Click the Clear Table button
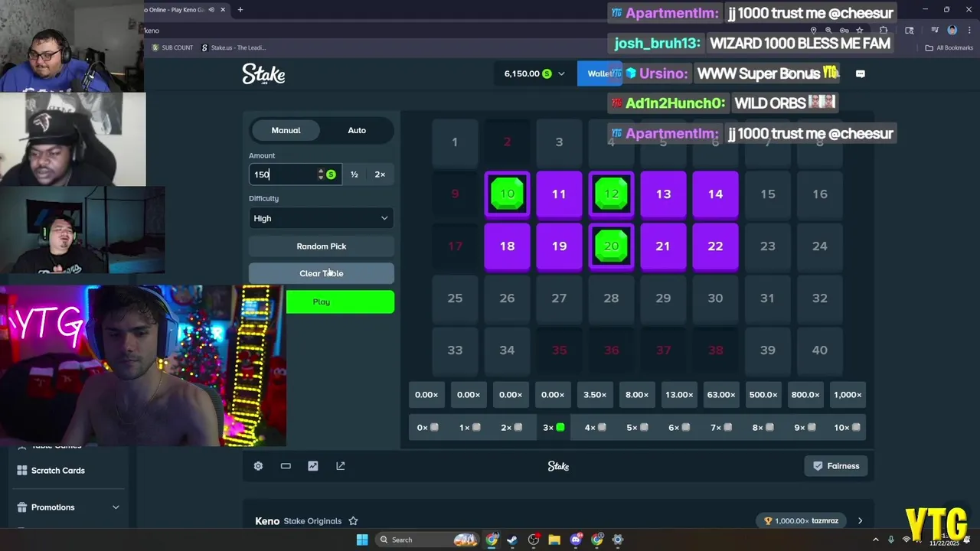 322,273
